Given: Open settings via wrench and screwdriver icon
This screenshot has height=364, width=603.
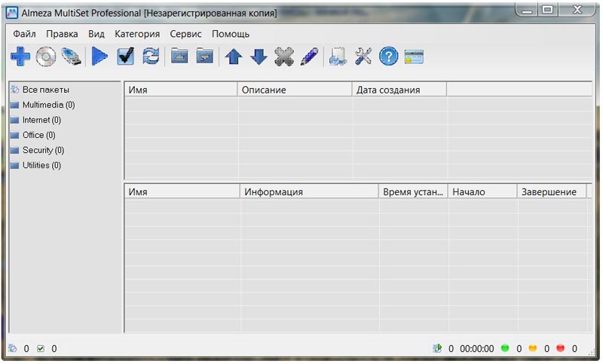Looking at the screenshot, I should pos(363,57).
